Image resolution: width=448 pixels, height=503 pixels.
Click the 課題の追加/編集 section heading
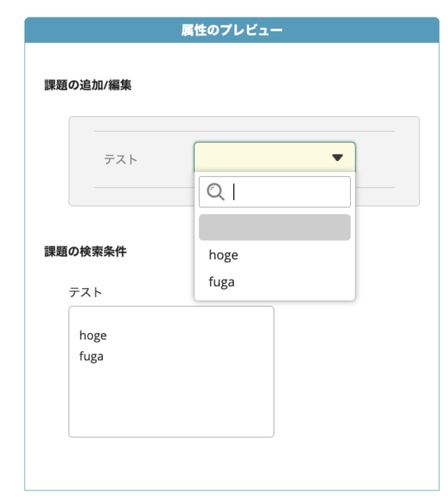click(x=88, y=85)
